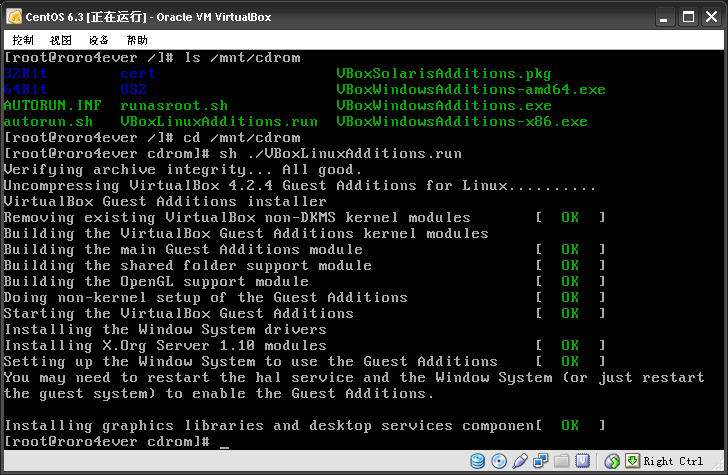Click the Right Ctrl host key label

(x=673, y=461)
